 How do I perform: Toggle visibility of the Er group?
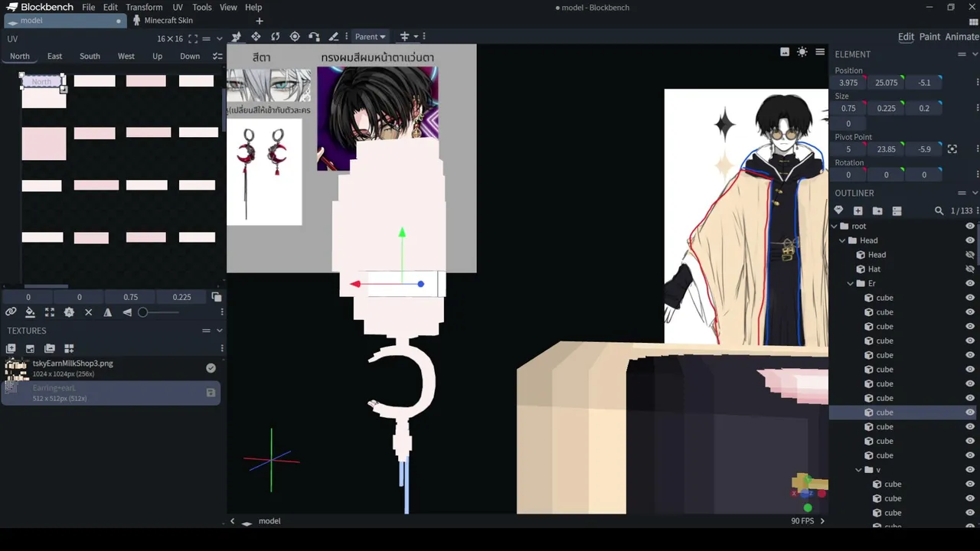click(970, 283)
